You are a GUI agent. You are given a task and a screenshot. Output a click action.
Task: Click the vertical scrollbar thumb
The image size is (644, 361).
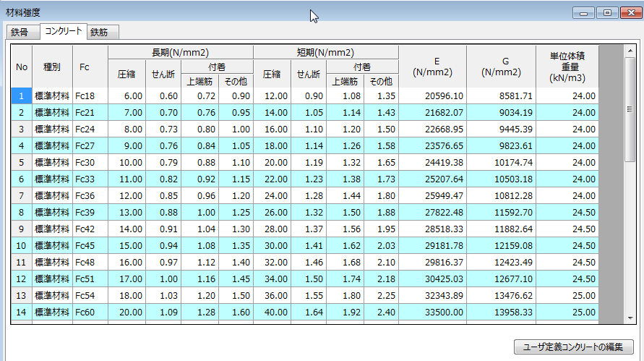pyautogui.click(x=630, y=109)
